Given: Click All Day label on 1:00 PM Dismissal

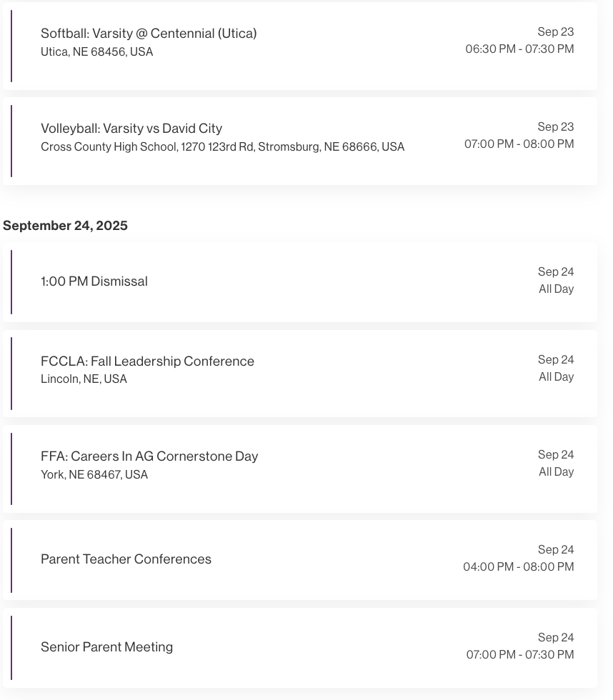Looking at the screenshot, I should [x=556, y=289].
